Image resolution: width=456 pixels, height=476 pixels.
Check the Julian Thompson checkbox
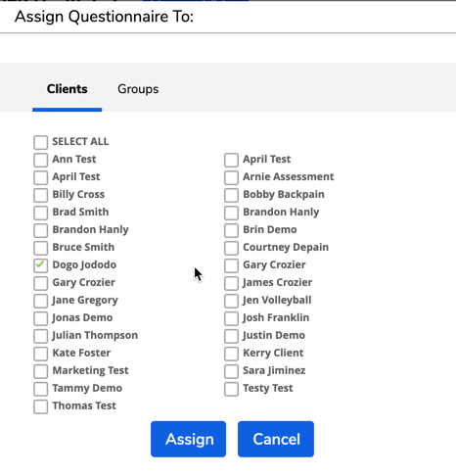[x=40, y=336]
